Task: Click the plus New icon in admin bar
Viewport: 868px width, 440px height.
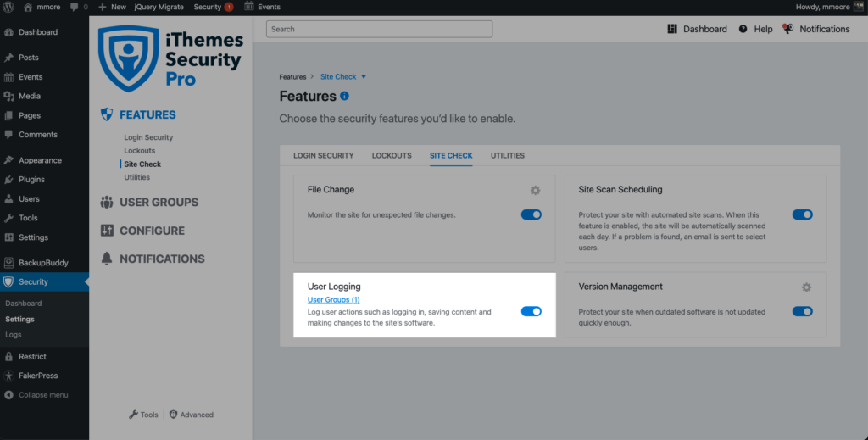Action: 102,7
